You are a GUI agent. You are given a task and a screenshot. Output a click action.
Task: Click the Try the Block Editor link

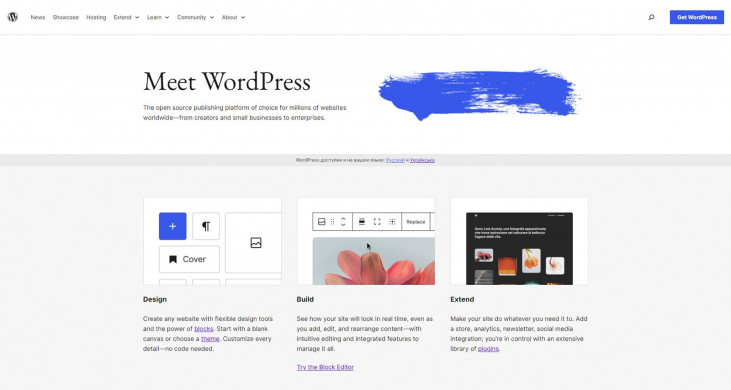tap(325, 367)
